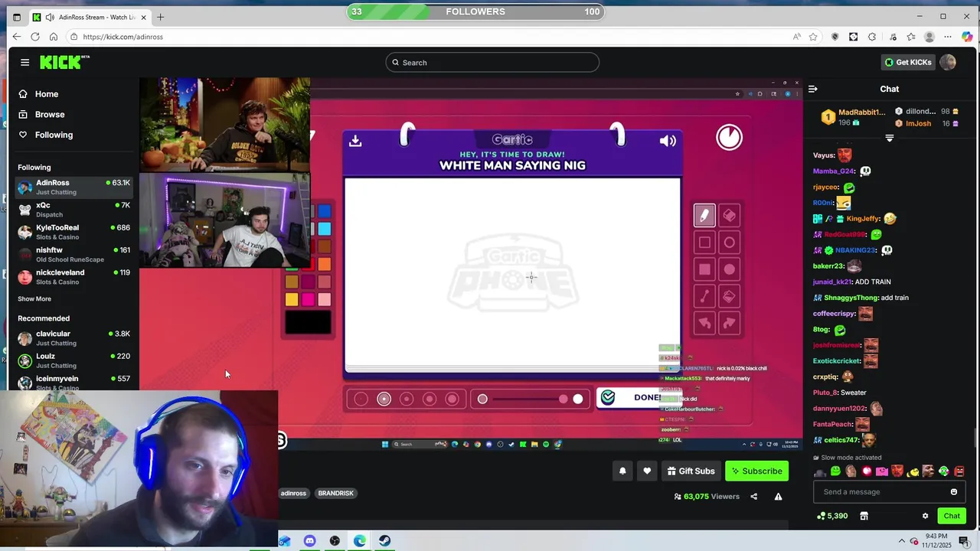Open the share icon next to viewer count

[x=753, y=497]
